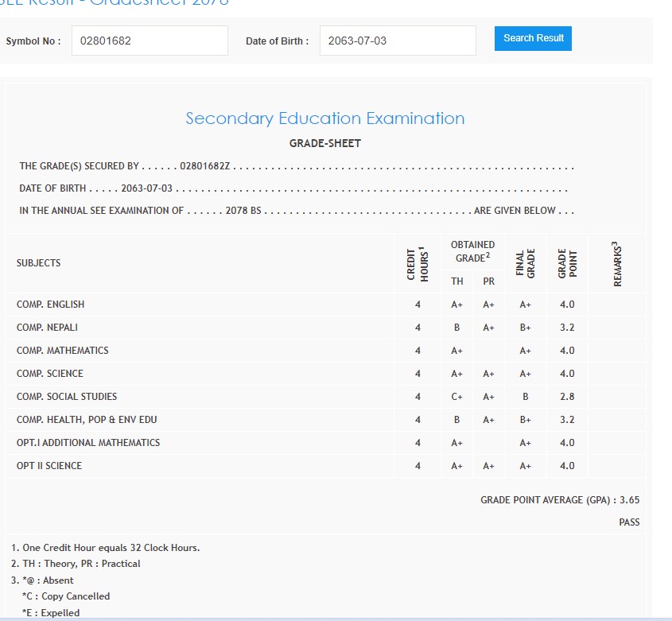Select the COMP. SOCIAL STUDIES row label
Viewport: 672px width, 621px height.
pyautogui.click(x=67, y=397)
